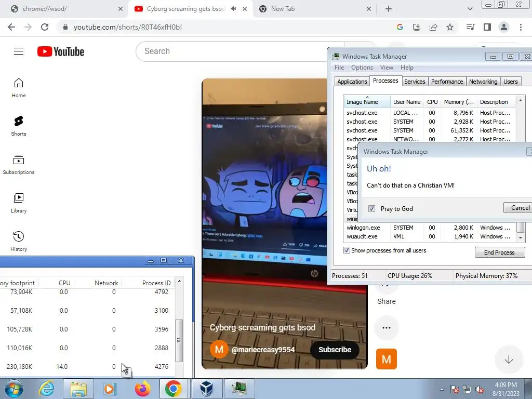
Task: Click the Chrome forward arrow
Action: coord(28,27)
